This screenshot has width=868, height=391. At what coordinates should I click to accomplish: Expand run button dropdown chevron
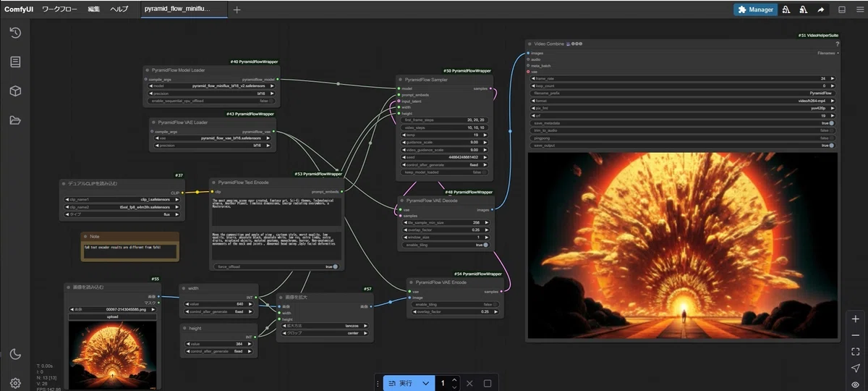(x=427, y=383)
